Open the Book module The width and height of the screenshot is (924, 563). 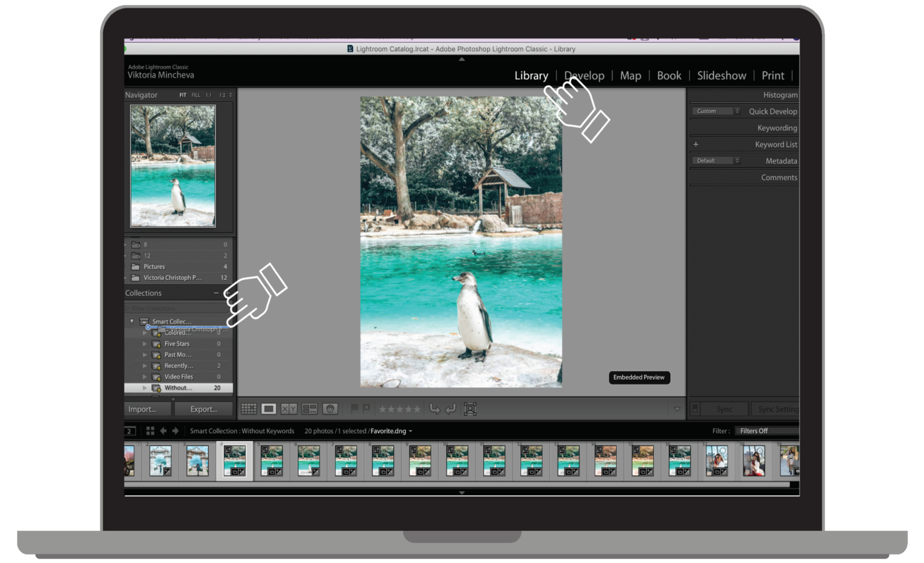point(669,76)
